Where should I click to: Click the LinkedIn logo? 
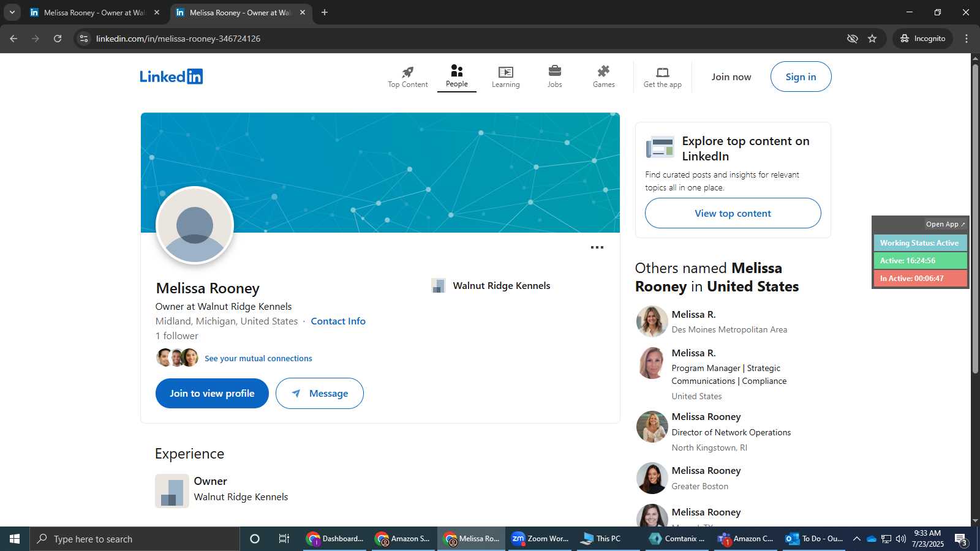(171, 77)
